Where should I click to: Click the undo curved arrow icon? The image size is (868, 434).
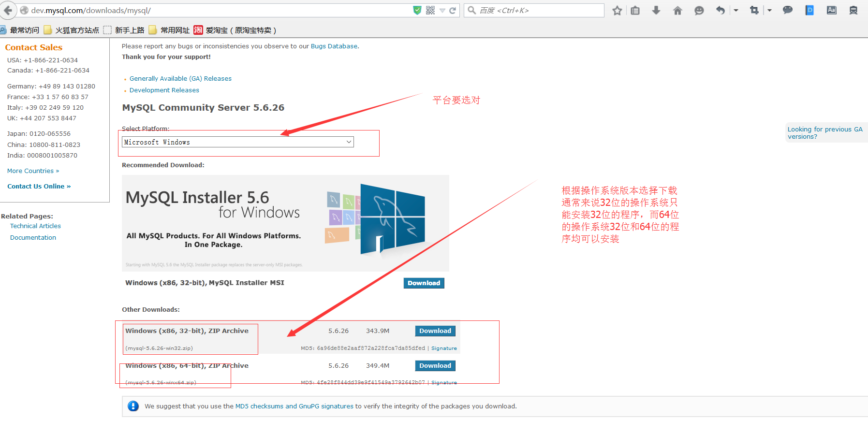[721, 10]
